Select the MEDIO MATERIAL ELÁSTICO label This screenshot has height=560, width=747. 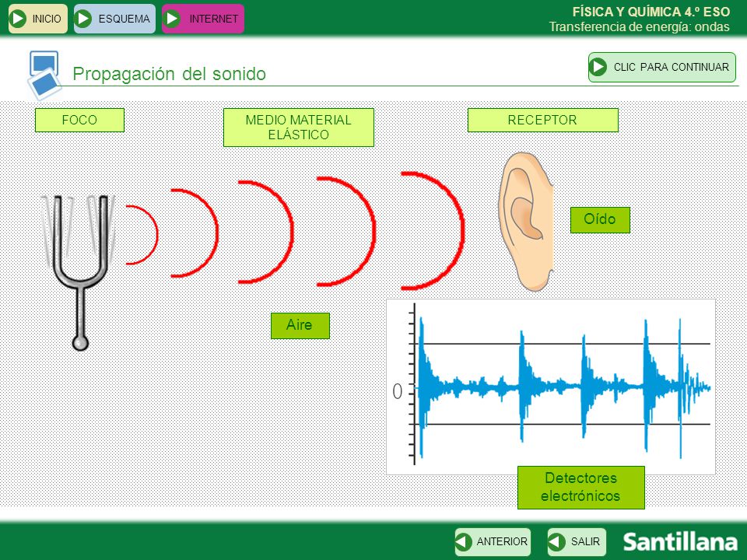pos(299,127)
